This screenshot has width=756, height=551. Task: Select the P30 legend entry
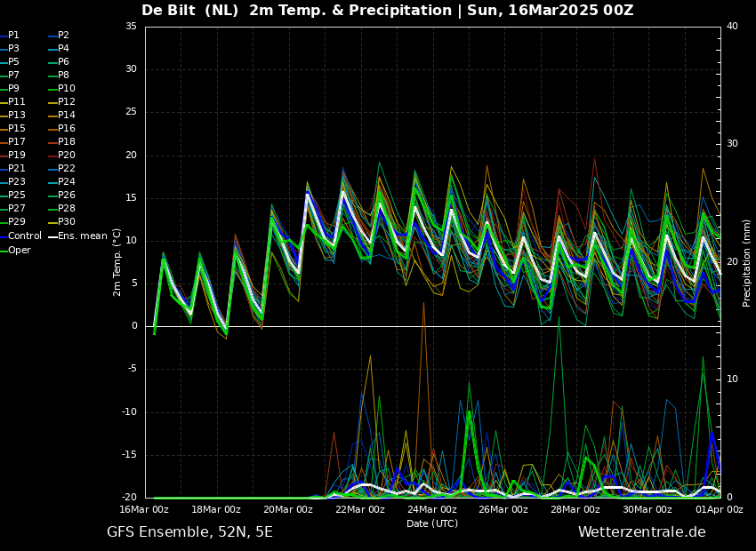point(62,221)
